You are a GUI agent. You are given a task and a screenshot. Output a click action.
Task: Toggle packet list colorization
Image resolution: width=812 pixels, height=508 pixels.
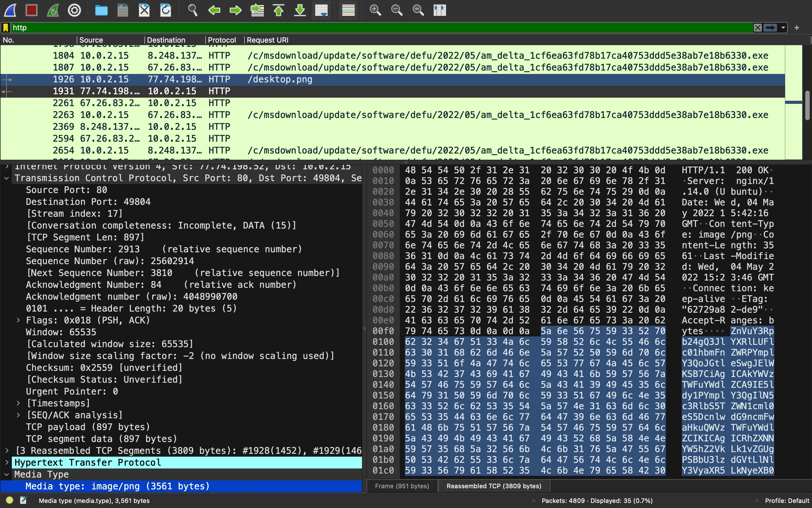(x=348, y=10)
